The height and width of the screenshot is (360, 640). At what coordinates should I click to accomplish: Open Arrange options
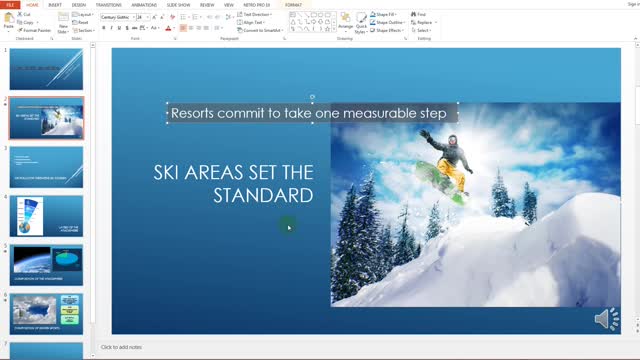coord(345,21)
